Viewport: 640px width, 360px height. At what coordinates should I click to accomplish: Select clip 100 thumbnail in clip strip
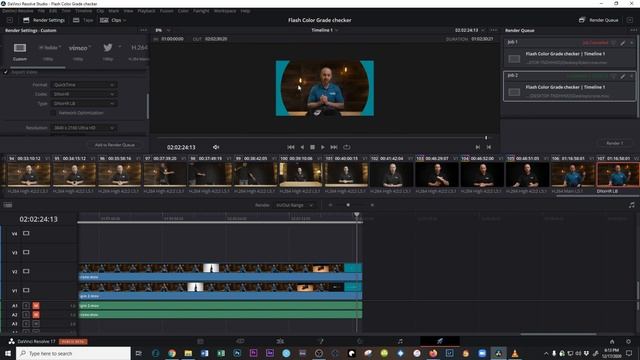point(300,174)
